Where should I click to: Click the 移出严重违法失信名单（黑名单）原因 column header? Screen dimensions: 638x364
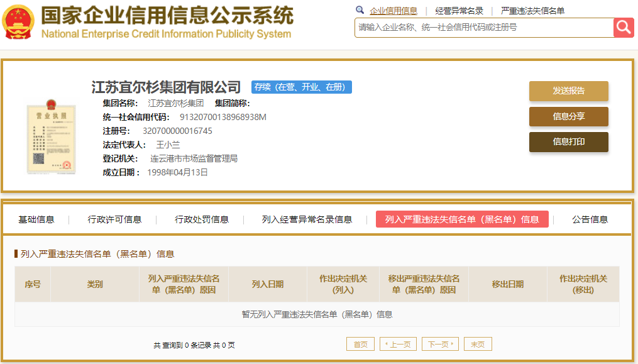coord(424,284)
